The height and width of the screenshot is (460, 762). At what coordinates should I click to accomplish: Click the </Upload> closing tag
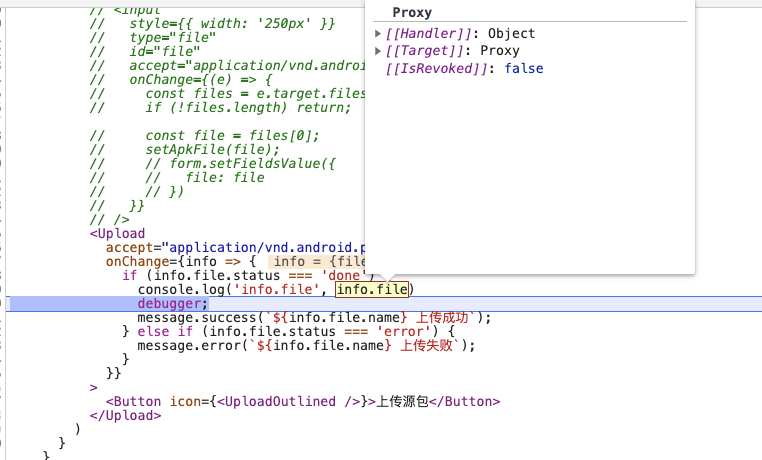[125, 416]
